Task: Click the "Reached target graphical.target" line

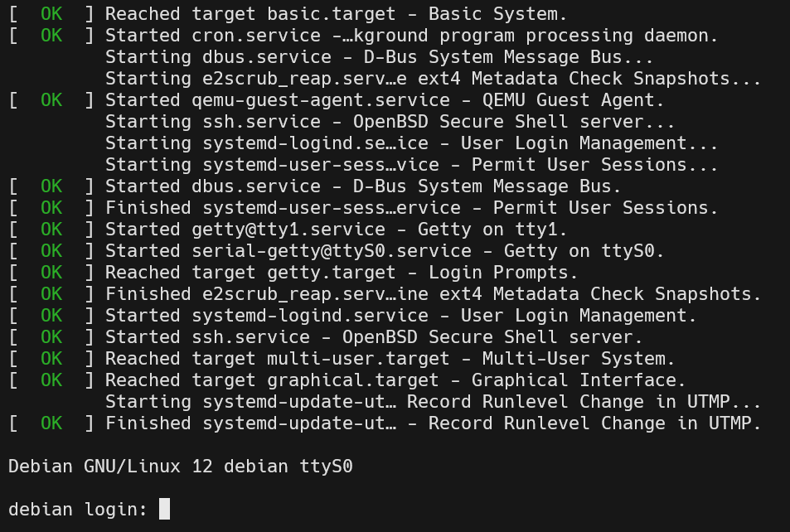Action: [395, 380]
